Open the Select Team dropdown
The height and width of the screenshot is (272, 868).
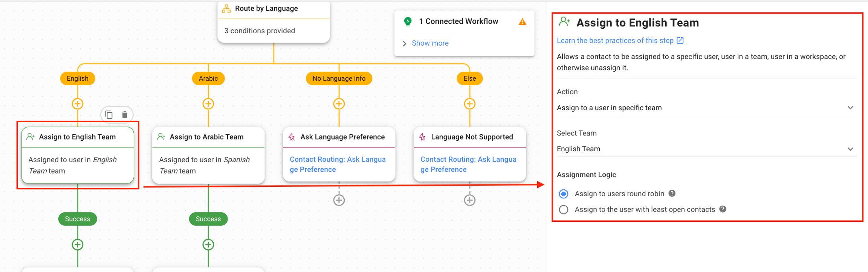[x=704, y=149]
